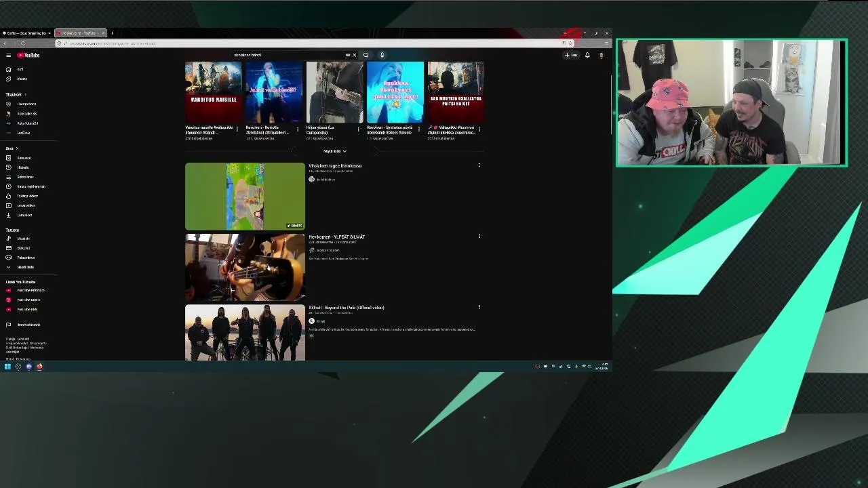Open the account avatar menu
868x488 pixels.
(x=601, y=55)
